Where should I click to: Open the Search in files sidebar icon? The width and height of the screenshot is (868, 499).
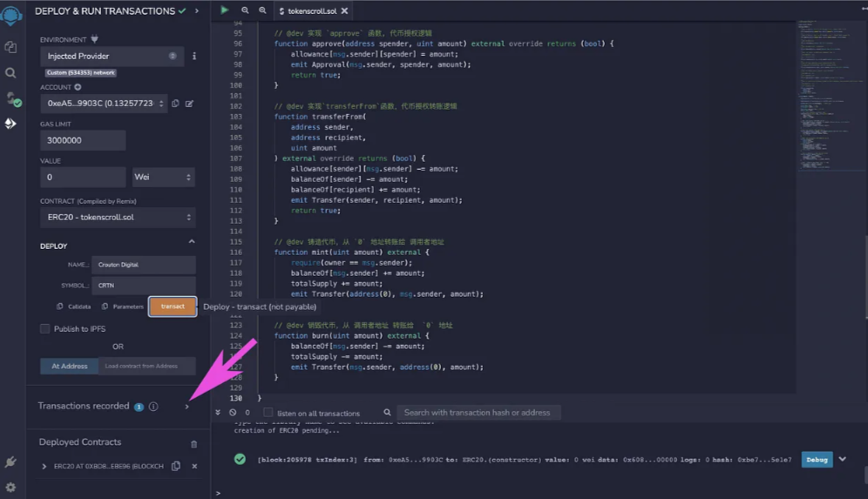[10, 73]
